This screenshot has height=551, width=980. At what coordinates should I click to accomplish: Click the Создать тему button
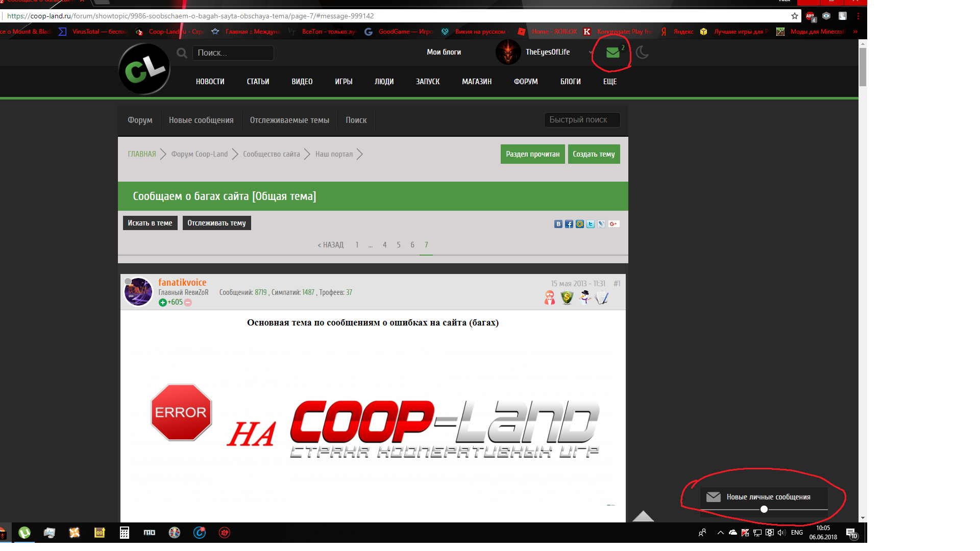(x=594, y=154)
